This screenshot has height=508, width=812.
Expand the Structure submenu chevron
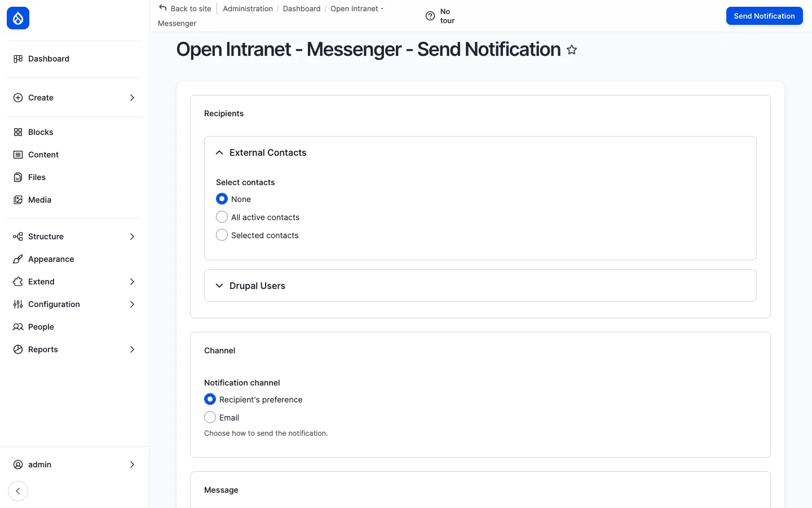coord(132,237)
